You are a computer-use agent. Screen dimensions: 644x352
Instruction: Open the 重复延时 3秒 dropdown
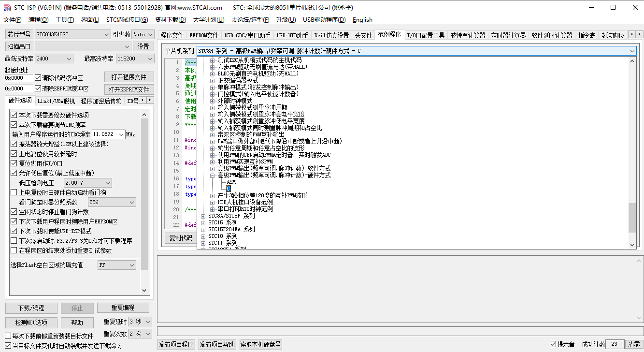(140, 322)
